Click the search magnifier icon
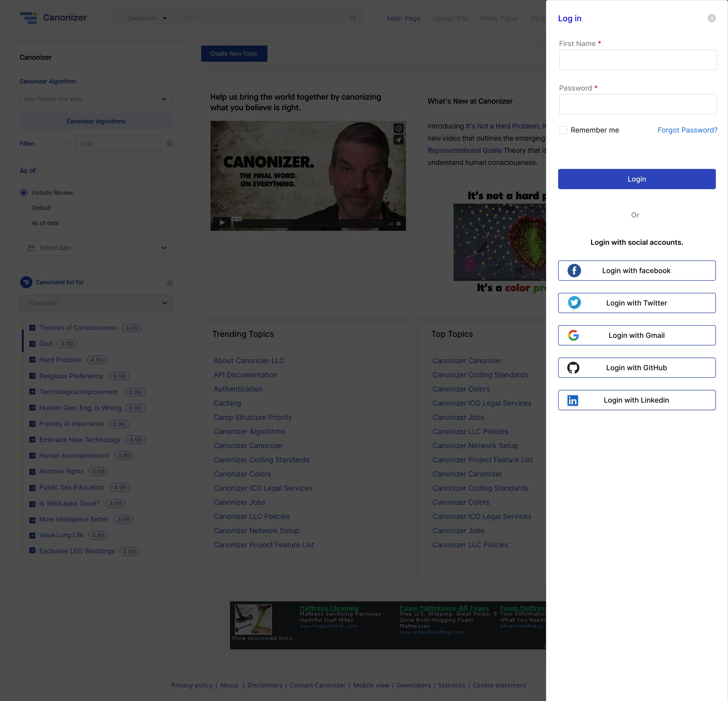 (352, 18)
